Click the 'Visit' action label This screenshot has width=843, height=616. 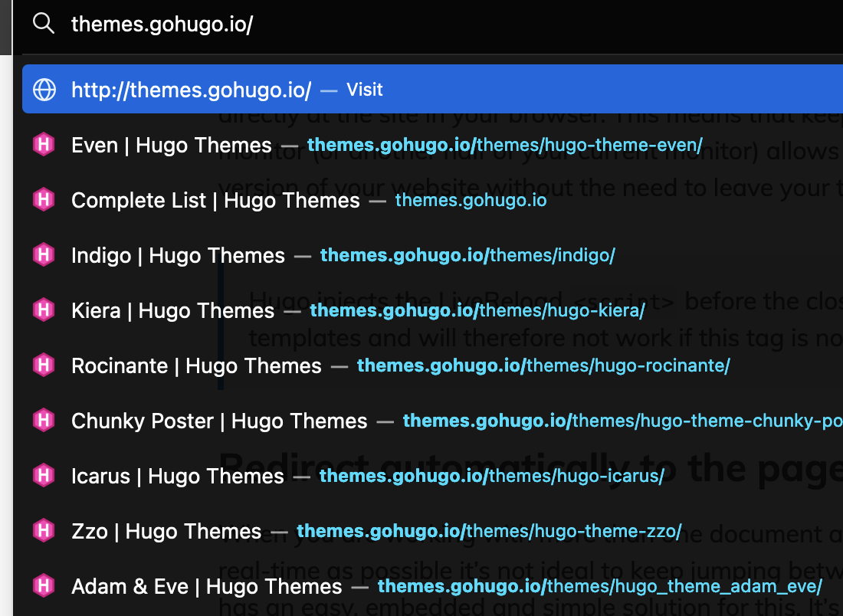[x=365, y=89]
